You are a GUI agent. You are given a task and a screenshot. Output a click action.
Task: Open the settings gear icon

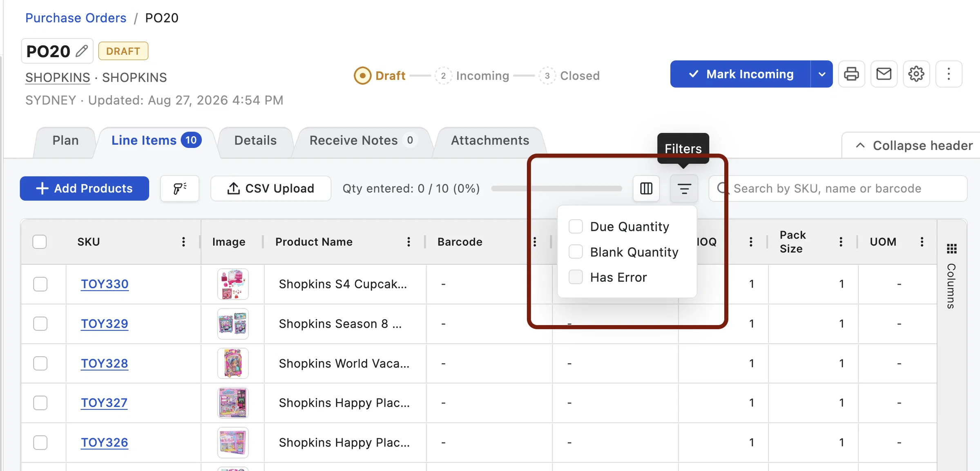[916, 74]
